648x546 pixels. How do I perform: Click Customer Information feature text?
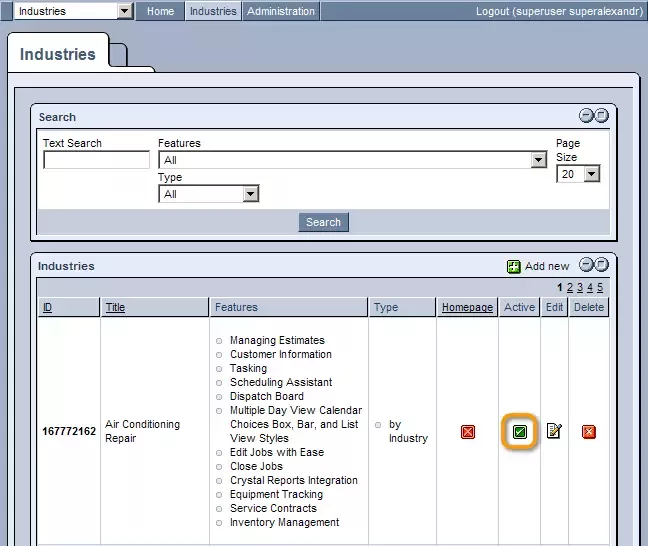tap(281, 354)
